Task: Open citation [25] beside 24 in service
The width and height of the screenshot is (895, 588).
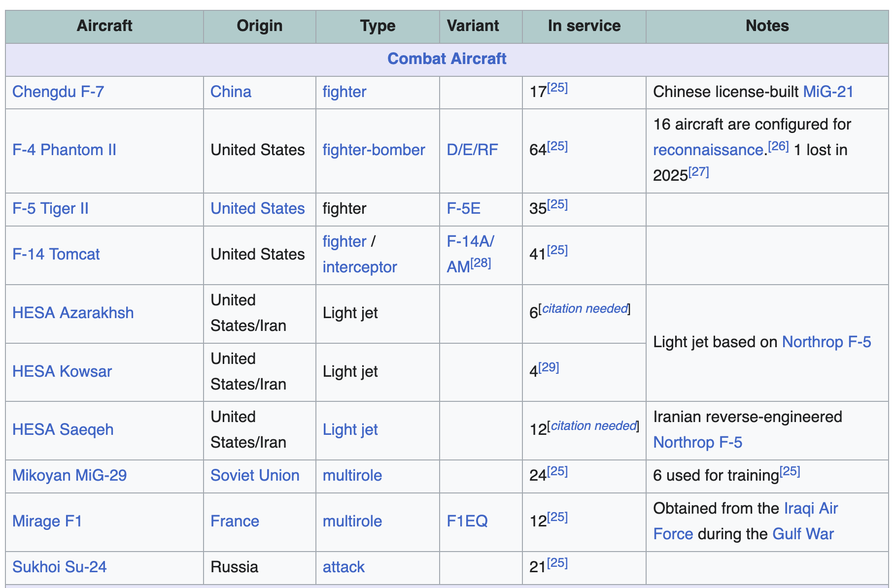Action: click(x=557, y=471)
